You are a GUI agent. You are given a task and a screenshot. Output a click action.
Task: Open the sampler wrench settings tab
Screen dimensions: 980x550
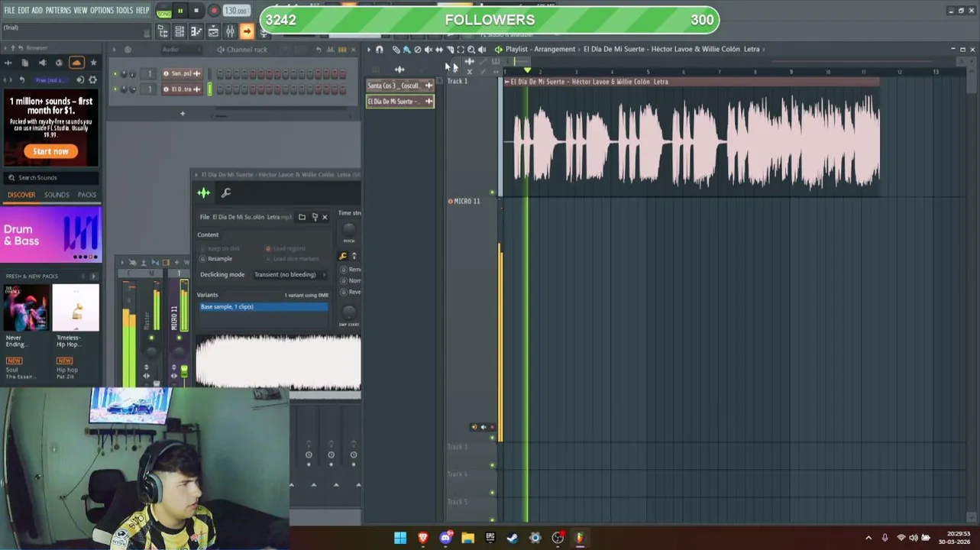coord(226,193)
